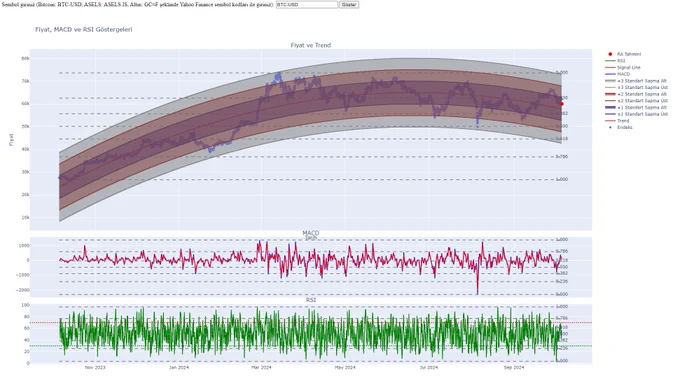Click the Jan 2024 date axis label
Viewport: 680px width, 384px height.
tap(179, 368)
